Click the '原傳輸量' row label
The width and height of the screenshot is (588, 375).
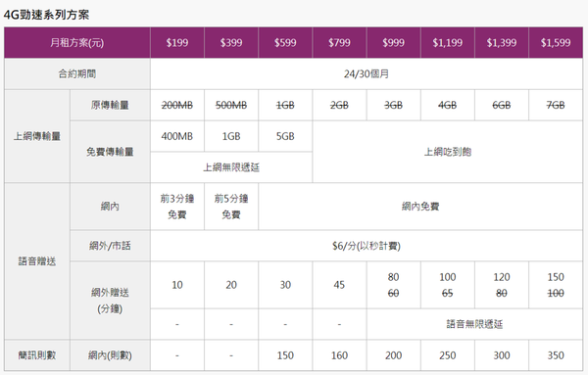[x=110, y=106]
